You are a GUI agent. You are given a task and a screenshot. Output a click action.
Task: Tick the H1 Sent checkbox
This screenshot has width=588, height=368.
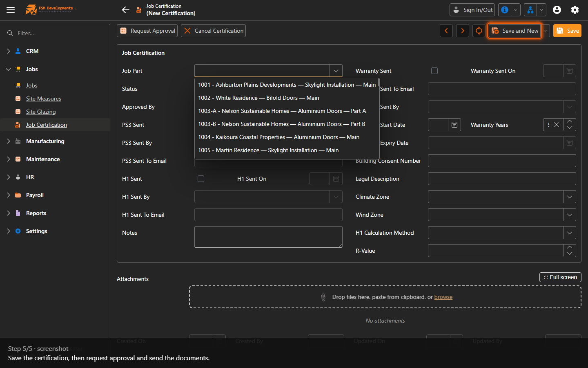pos(201,179)
